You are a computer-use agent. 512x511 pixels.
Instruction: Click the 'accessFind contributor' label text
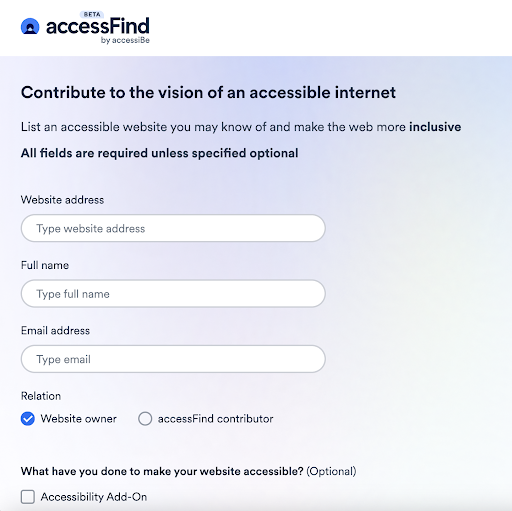coord(215,419)
